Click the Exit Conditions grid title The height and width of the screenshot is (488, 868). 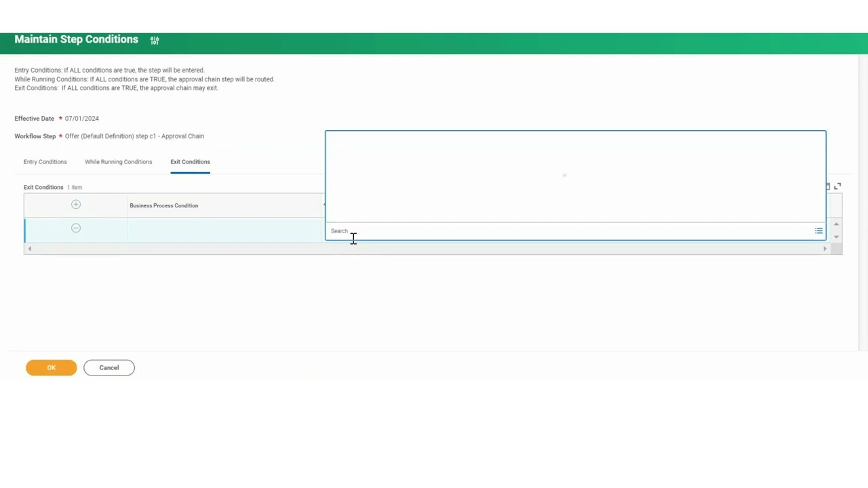point(43,188)
